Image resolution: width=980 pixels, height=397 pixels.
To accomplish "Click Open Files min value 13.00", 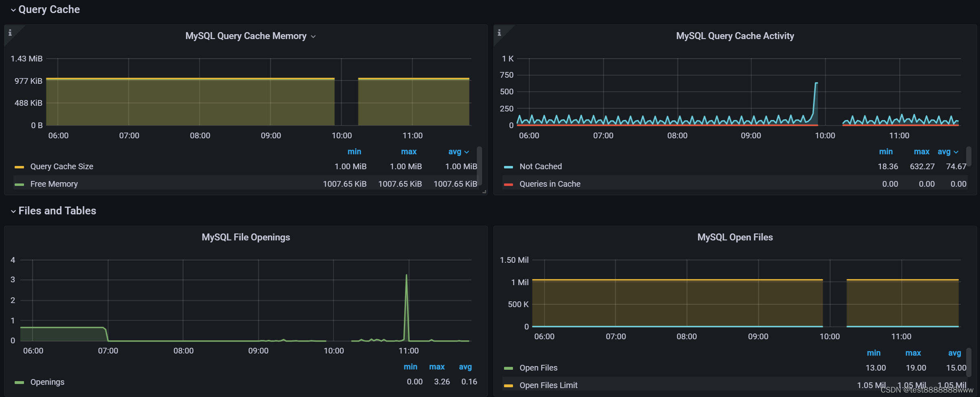I will coord(875,368).
